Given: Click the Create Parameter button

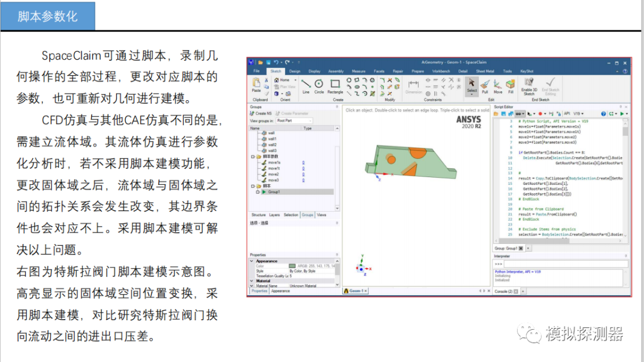Looking at the screenshot, I should tap(292, 113).
